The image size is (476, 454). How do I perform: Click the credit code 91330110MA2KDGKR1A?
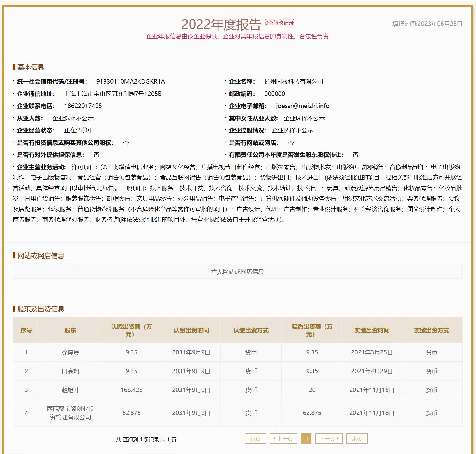(130, 82)
